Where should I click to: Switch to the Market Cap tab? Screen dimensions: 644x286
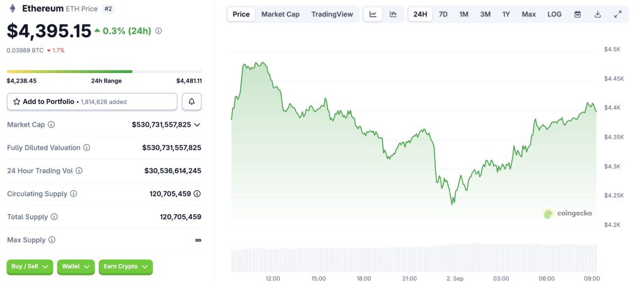tap(280, 14)
